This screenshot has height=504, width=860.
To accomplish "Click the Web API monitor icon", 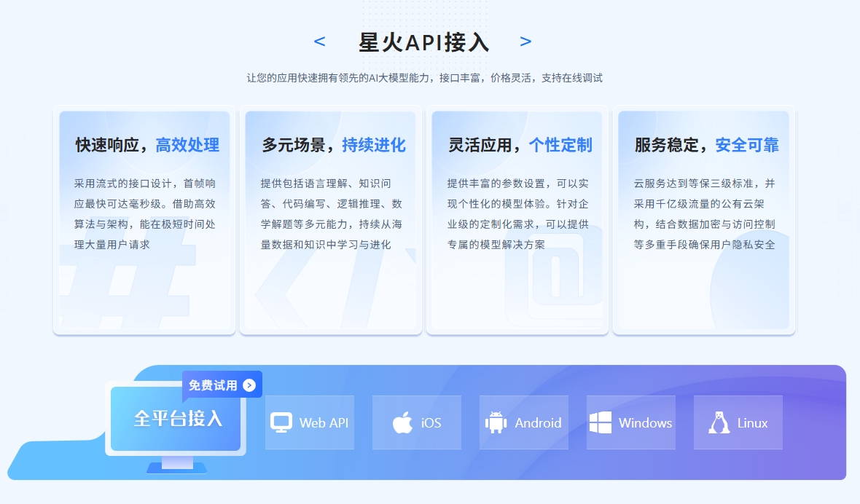I will click(x=281, y=422).
